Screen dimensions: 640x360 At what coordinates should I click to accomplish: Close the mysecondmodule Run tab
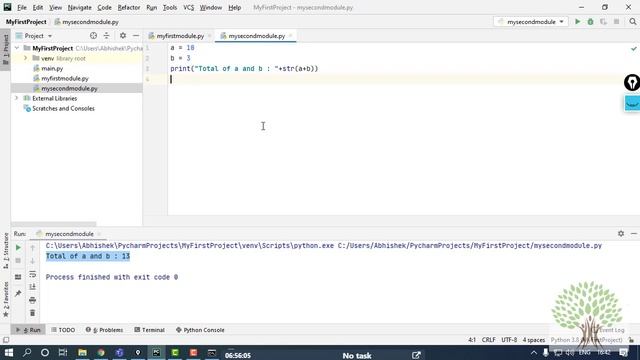pyautogui.click(x=99, y=234)
